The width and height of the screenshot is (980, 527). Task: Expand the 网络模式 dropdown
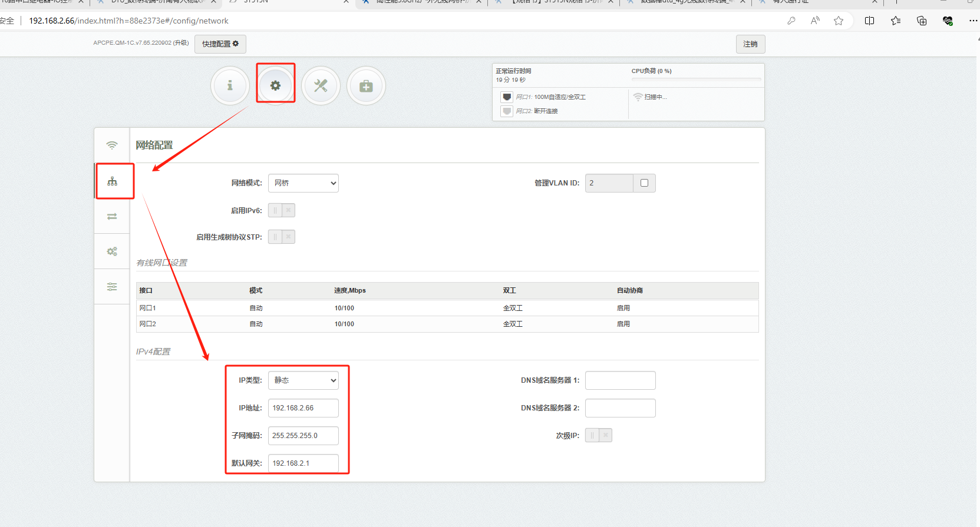tap(303, 183)
